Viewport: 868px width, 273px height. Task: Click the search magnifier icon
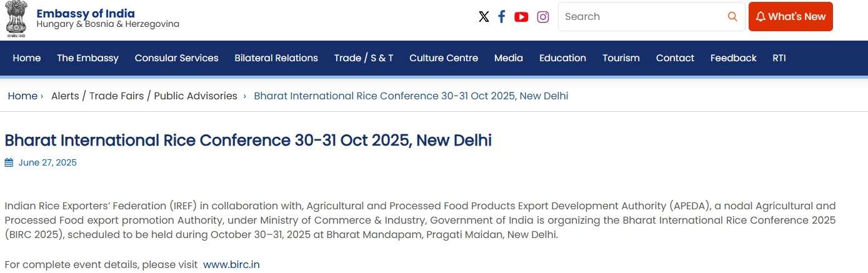(x=732, y=17)
